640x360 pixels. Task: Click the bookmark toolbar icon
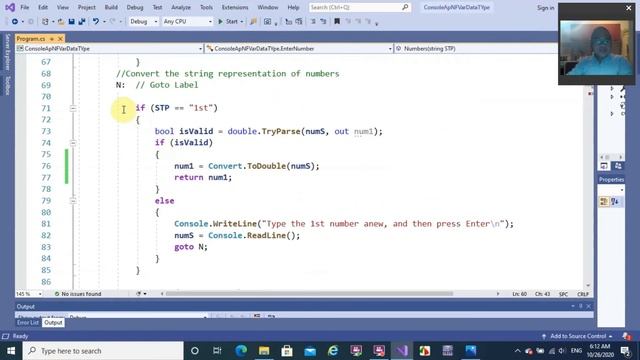point(337,22)
